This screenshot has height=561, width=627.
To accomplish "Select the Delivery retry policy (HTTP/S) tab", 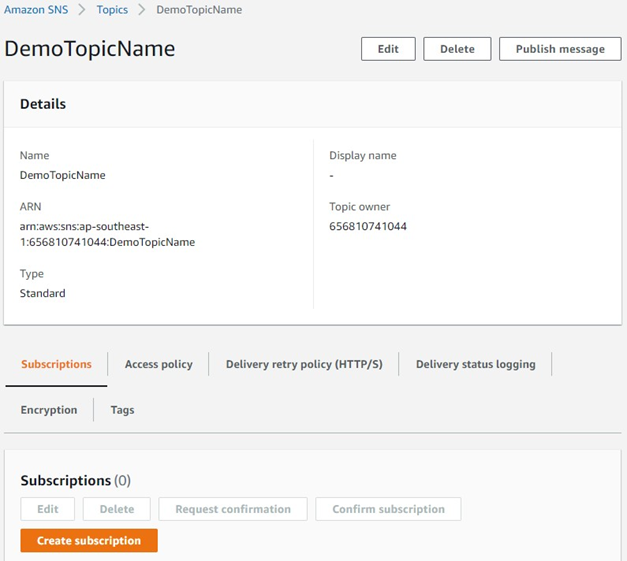I will [304, 364].
